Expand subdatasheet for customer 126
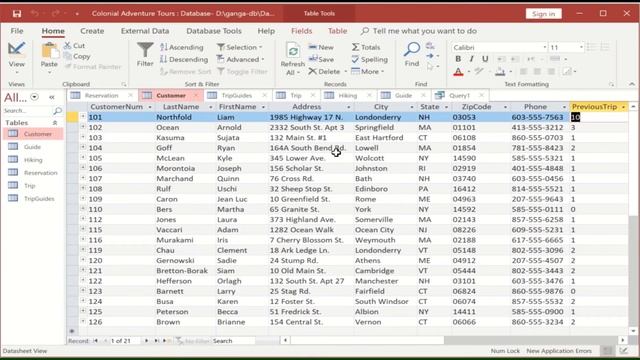This screenshot has height=360, width=640. click(83, 321)
